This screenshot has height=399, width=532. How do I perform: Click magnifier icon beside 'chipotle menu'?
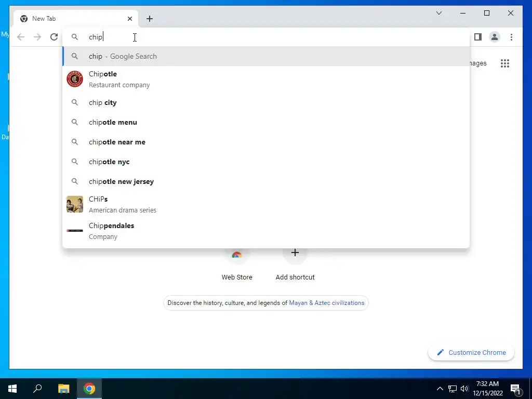click(x=75, y=122)
